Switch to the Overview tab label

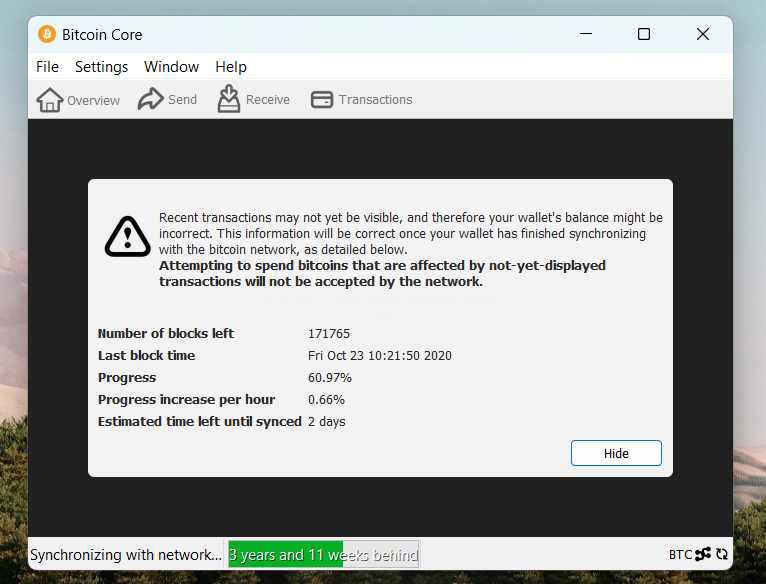point(93,101)
